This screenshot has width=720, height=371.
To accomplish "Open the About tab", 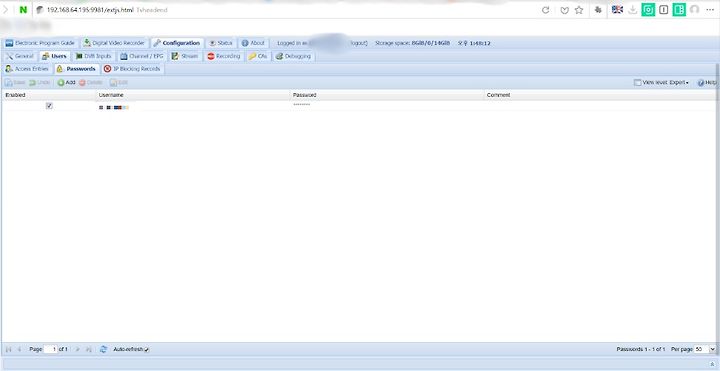I will click(253, 43).
